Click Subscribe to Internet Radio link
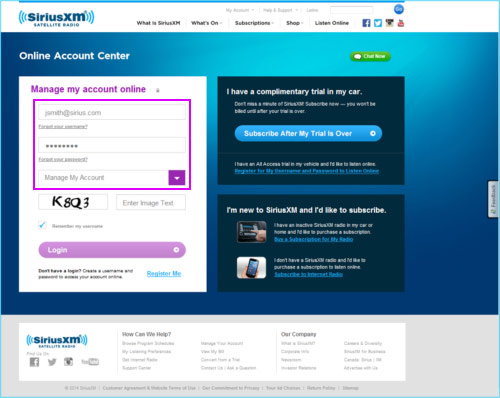Viewport: 500px width, 398px height. tap(308, 274)
